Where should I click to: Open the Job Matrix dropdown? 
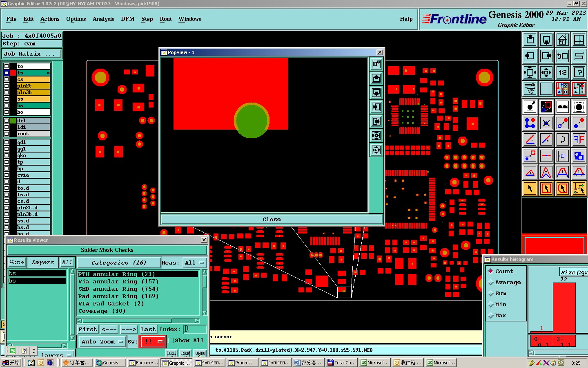32,54
